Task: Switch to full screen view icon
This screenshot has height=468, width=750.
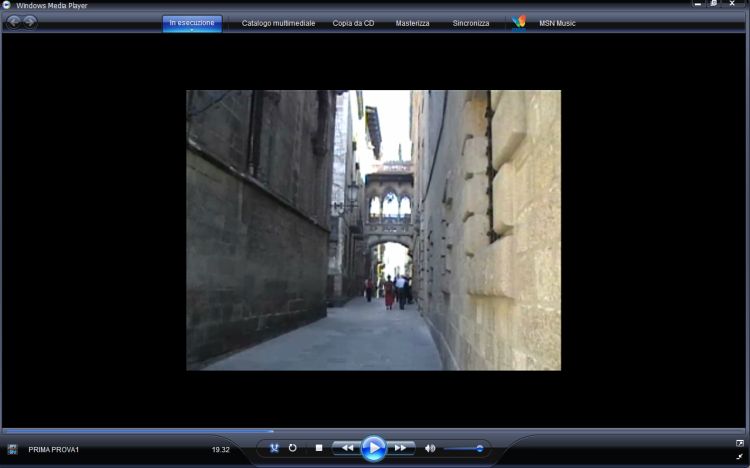Action: 740,443
